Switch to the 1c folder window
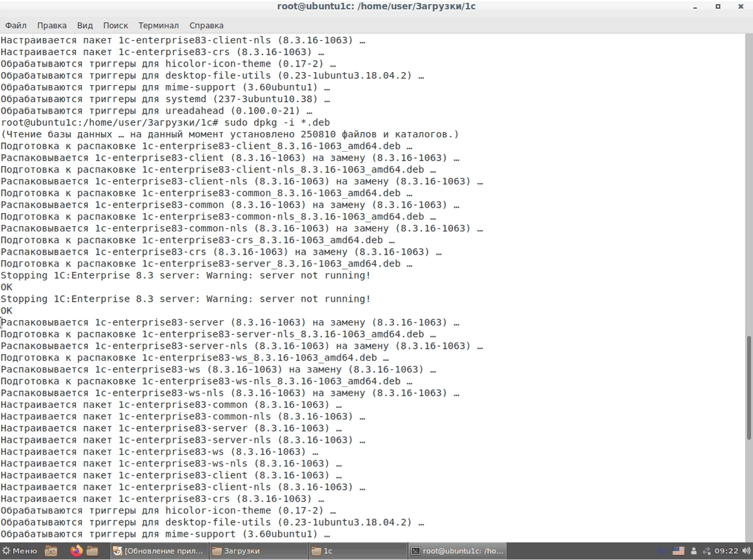Screen dimensions: 753x560 (x=357, y=551)
